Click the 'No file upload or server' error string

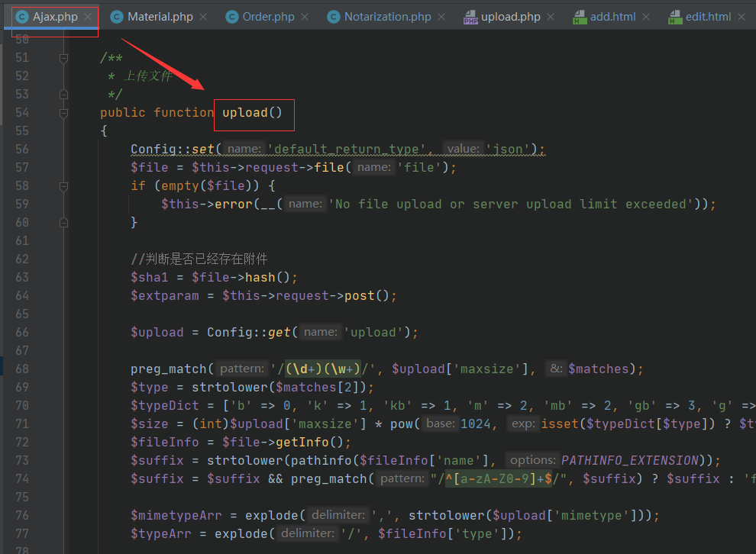(511, 205)
